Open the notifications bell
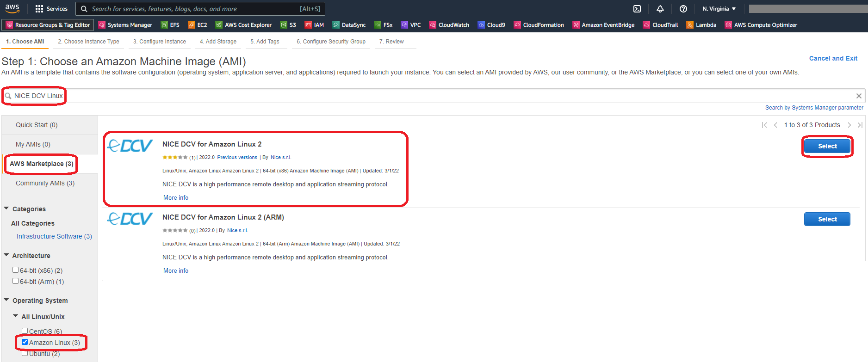The width and height of the screenshot is (868, 362). 660,9
